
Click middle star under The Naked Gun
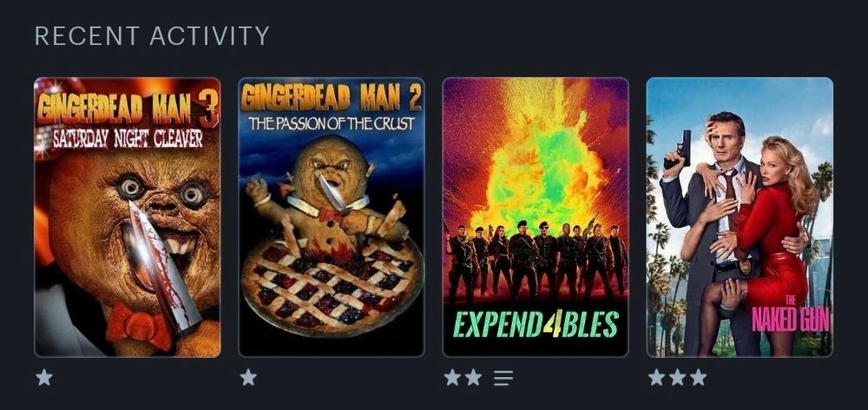point(678,377)
